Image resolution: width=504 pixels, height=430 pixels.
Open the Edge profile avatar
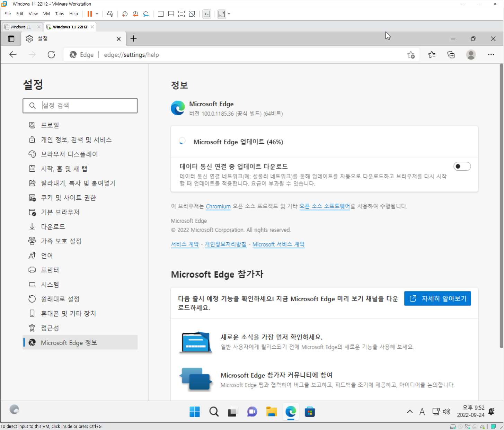[x=471, y=55]
